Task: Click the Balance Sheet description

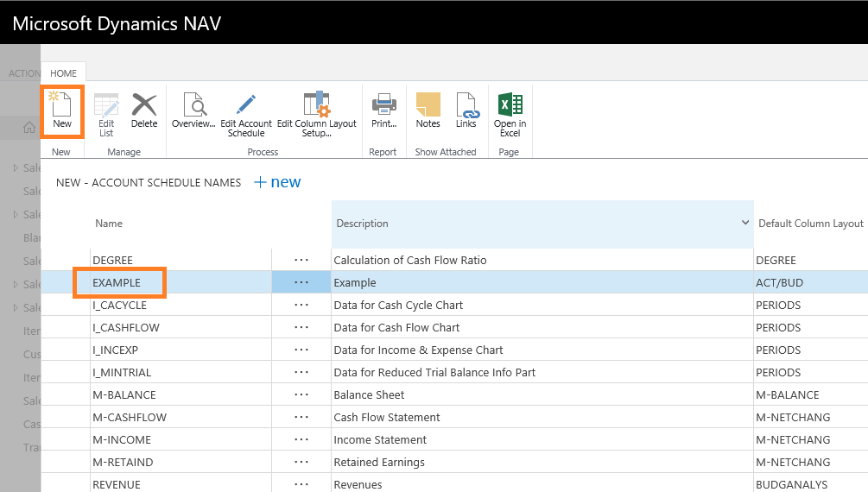Action: tap(369, 394)
